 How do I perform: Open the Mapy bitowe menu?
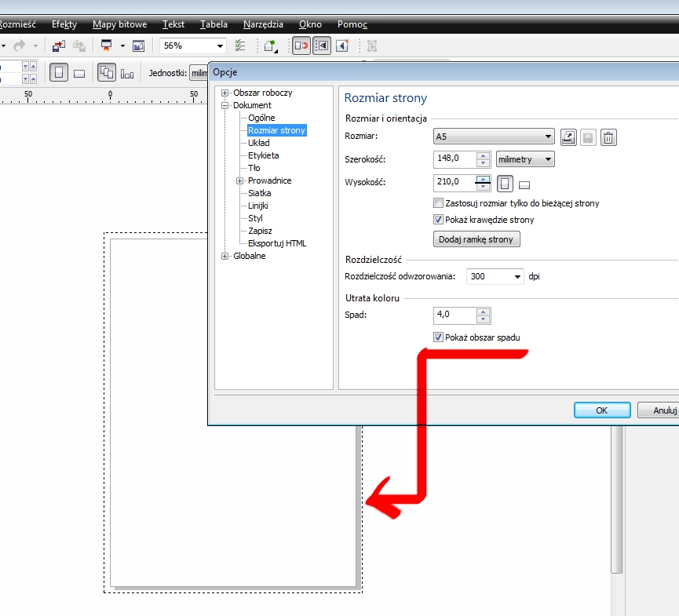(x=119, y=24)
